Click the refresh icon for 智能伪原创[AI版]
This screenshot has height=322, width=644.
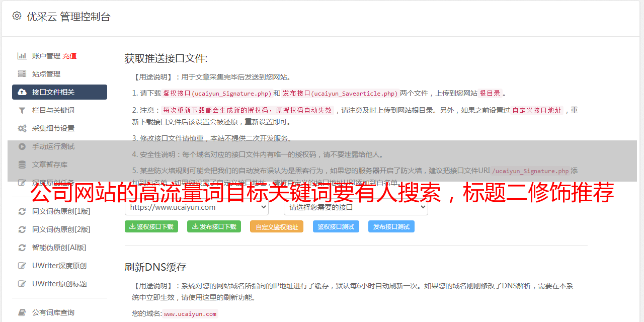[x=22, y=248]
